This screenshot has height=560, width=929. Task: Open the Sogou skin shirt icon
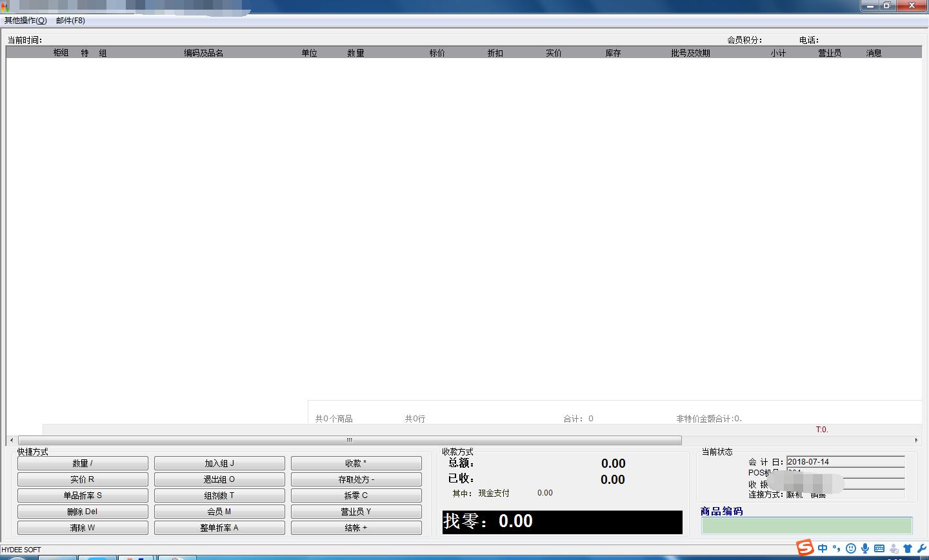coord(908,548)
